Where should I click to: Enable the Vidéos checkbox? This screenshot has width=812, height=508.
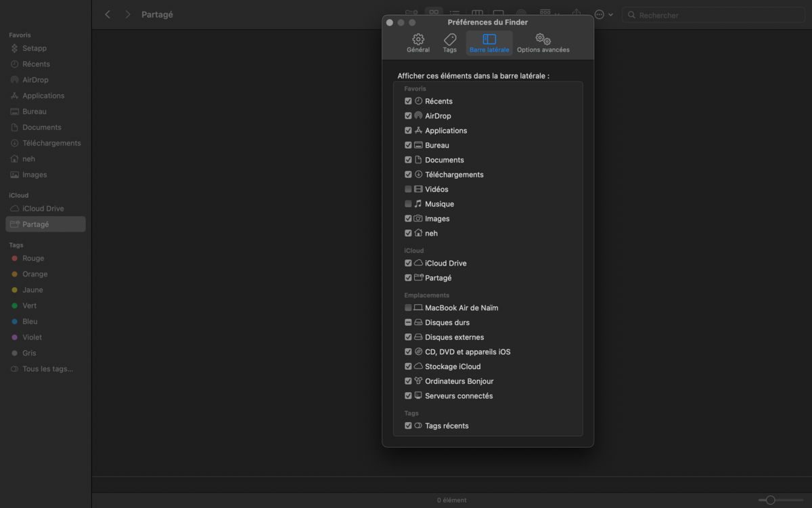408,189
